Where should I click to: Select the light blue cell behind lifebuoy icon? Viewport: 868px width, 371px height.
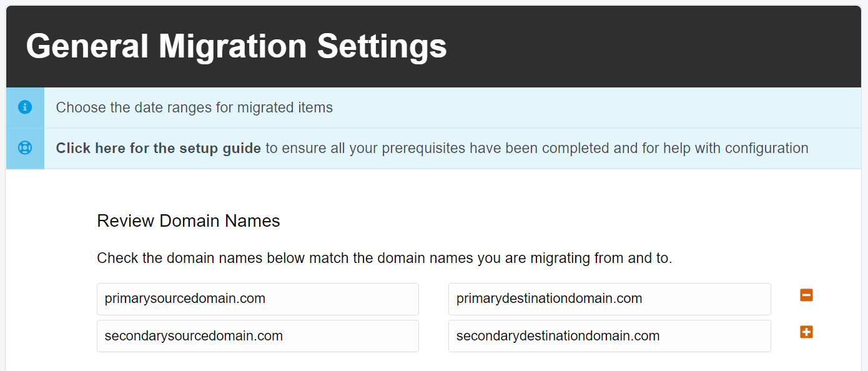25,149
